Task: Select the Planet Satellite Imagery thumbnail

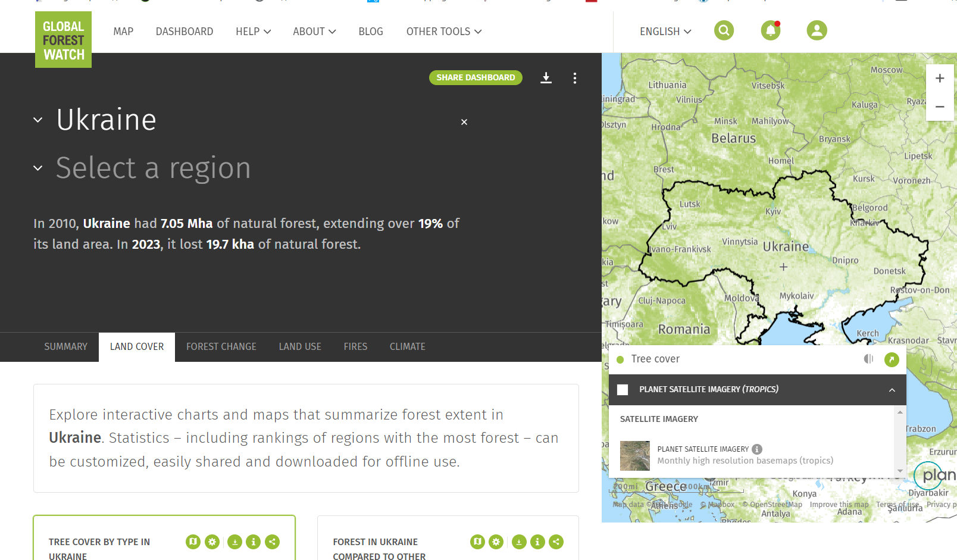Action: pos(635,456)
